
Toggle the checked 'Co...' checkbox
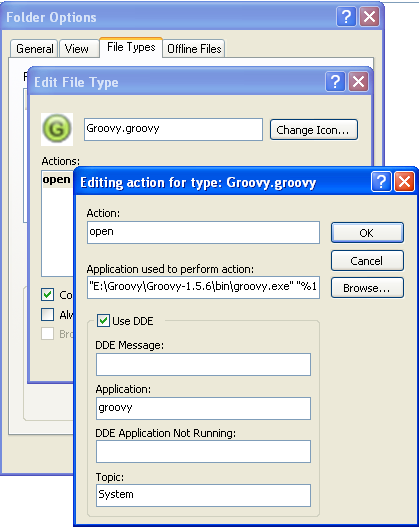point(48,295)
